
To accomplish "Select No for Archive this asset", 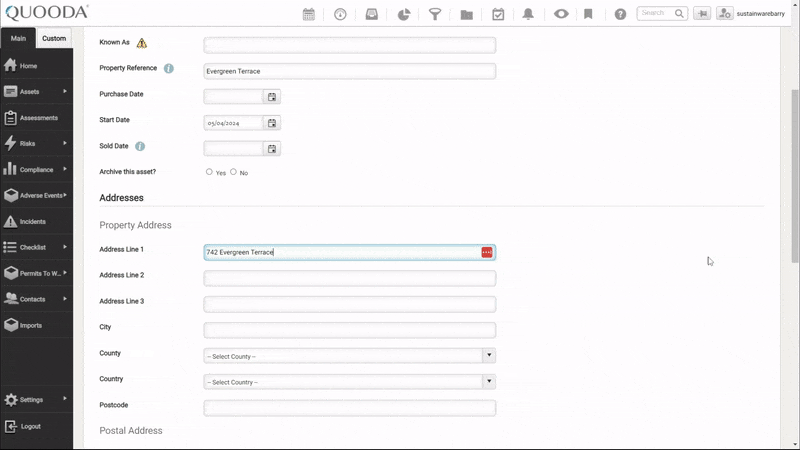I will pos(233,172).
